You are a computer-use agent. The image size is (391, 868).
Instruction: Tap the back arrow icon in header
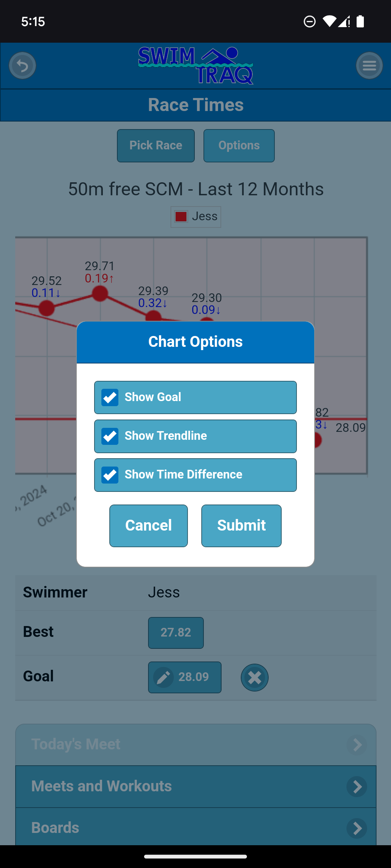(x=22, y=66)
